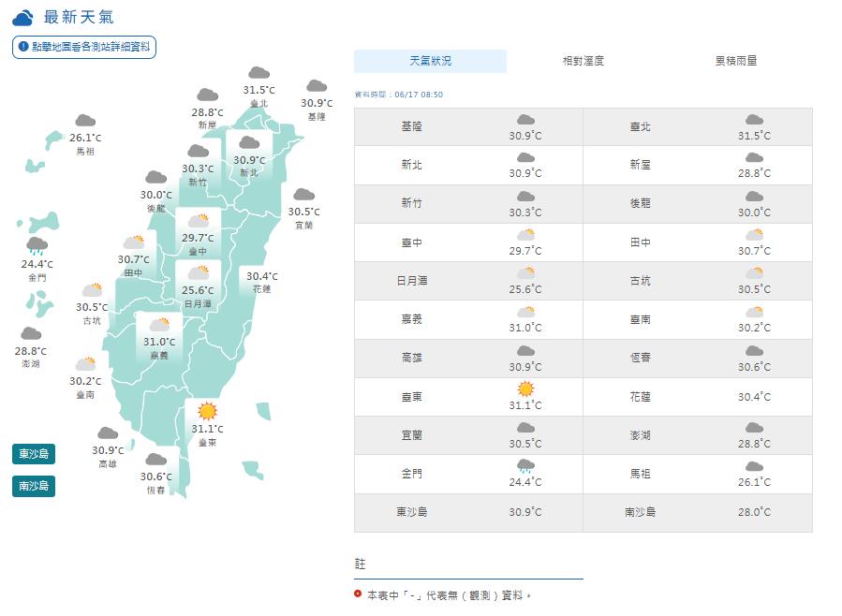842x616 pixels.
Task: Click the cloud icon above 恆春 on map
Action: (155, 459)
